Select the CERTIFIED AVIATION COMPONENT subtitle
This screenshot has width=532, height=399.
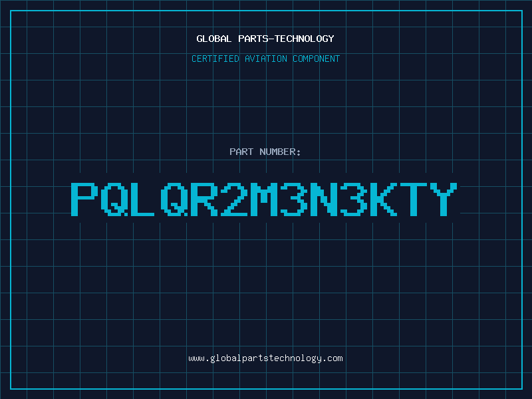[265, 59]
